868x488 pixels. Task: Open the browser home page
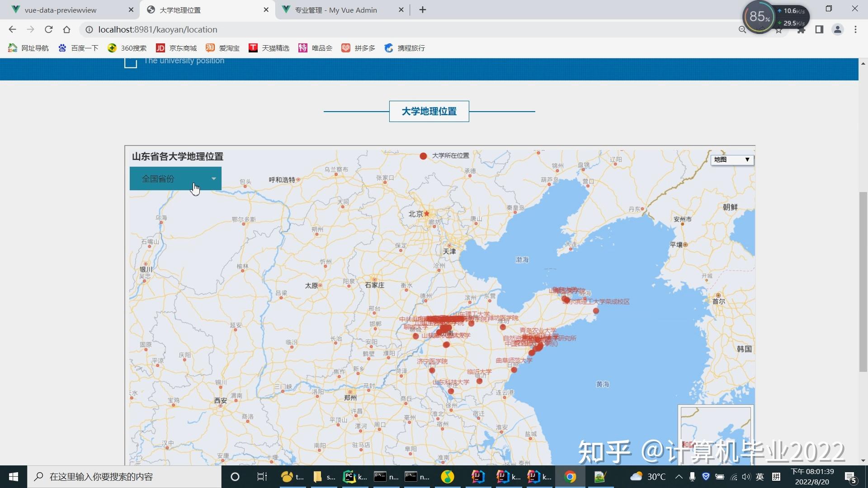click(x=66, y=29)
